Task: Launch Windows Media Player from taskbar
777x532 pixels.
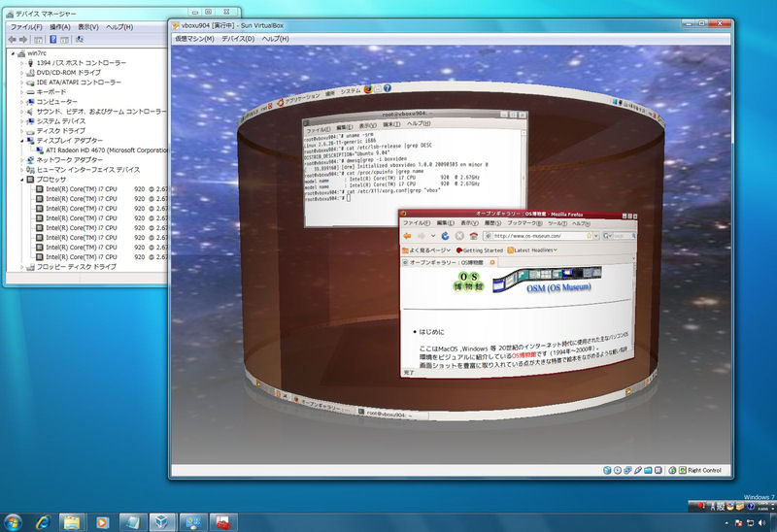Action: (x=102, y=522)
